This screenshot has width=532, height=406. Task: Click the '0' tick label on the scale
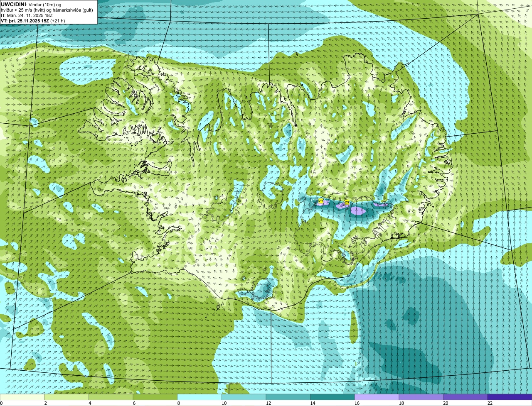point(2,403)
